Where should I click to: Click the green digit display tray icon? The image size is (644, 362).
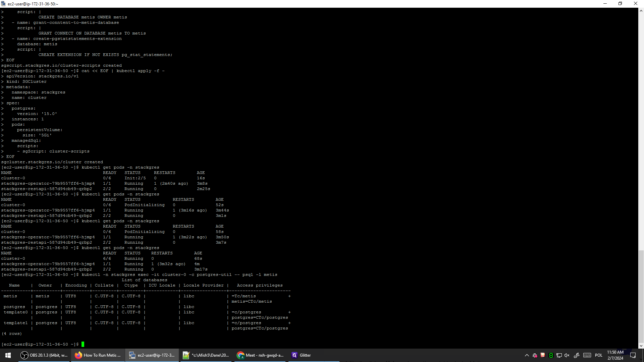coord(551,355)
